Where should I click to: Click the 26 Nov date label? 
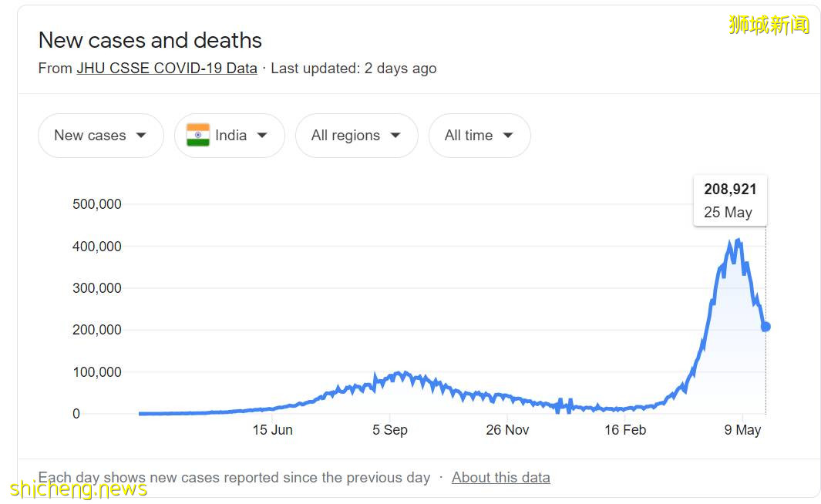(507, 430)
